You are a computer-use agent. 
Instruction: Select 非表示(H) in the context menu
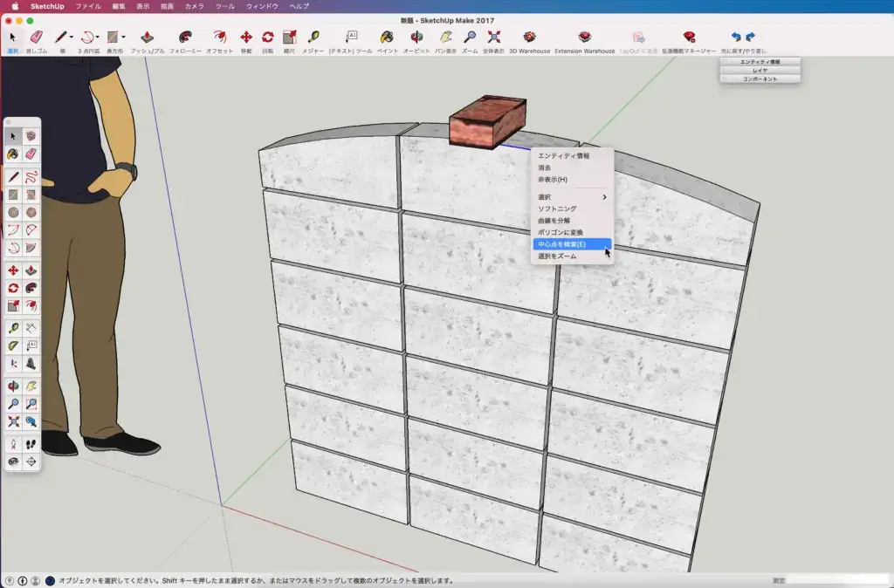[x=572, y=180]
